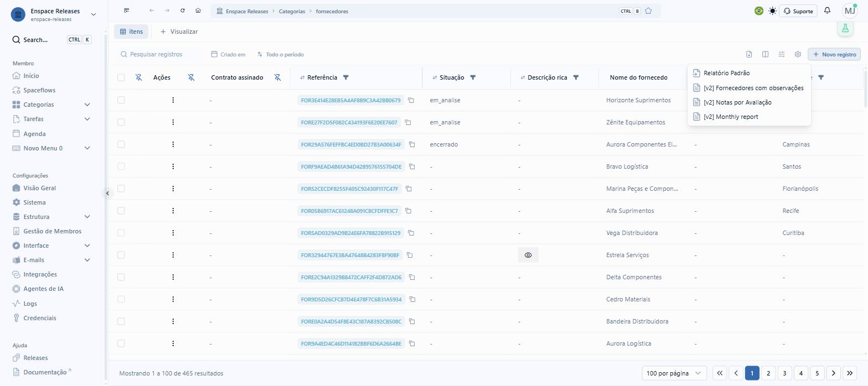Check the Horizonte Suprimentos row checkbox

121,100
